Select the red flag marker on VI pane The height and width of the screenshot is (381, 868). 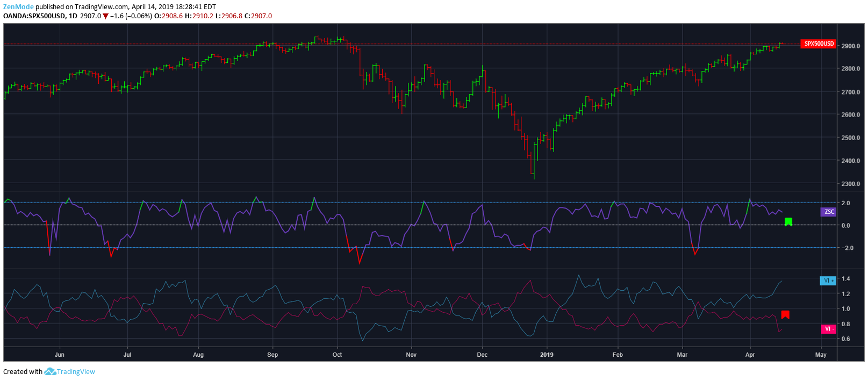785,315
